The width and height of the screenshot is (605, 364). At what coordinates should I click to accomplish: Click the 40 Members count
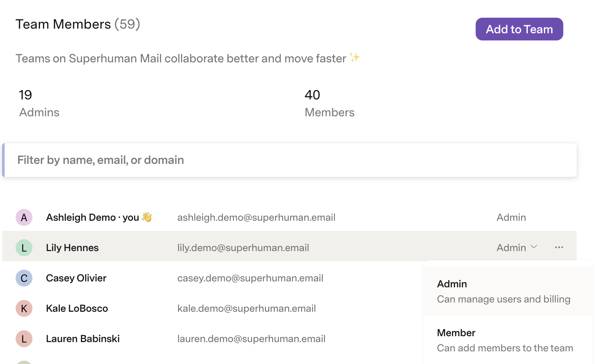[329, 103]
